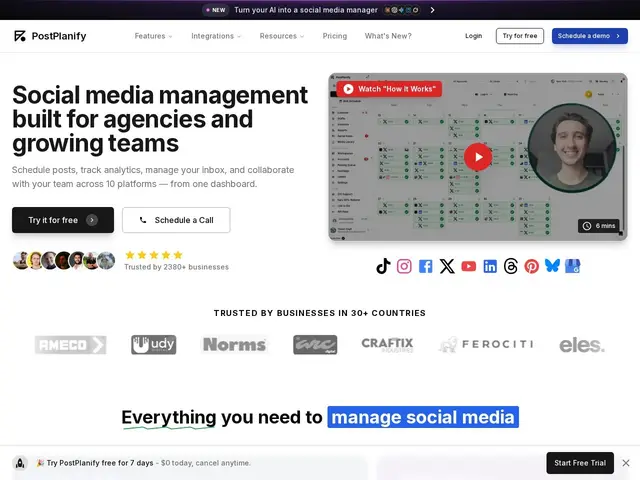This screenshot has height=480, width=640.
Task: Click the Instagram platform icon
Action: coord(404,266)
